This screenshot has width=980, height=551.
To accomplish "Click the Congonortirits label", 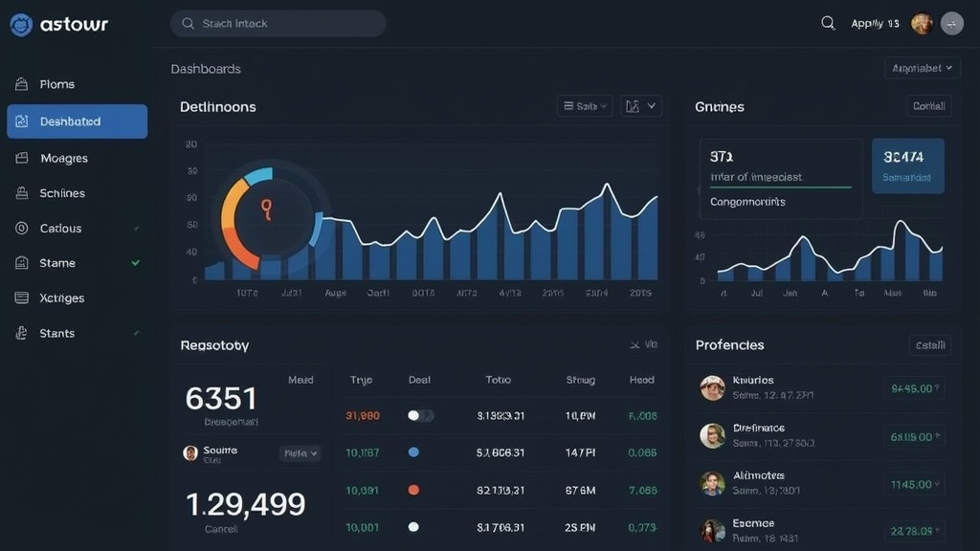I will tap(747, 202).
